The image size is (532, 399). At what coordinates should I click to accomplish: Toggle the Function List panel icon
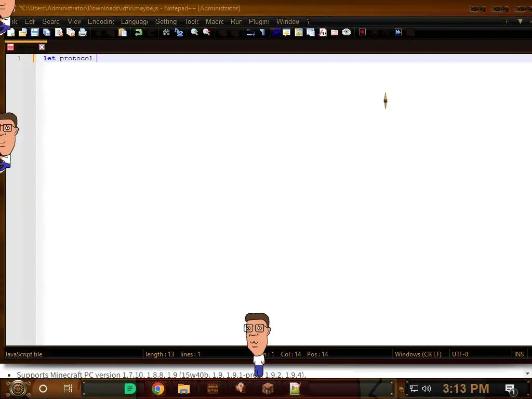pyautogui.click(x=323, y=32)
